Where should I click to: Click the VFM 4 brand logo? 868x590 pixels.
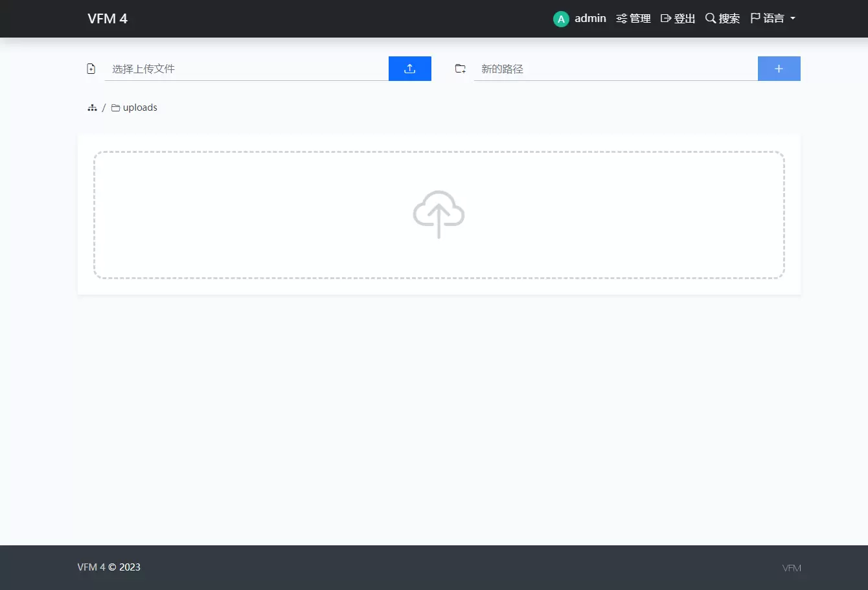pos(108,18)
